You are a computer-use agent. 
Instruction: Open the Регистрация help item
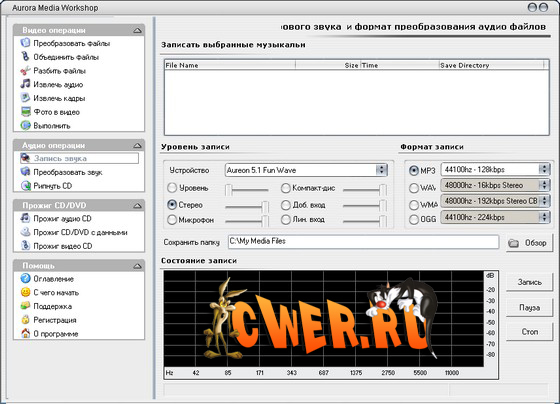coord(55,320)
